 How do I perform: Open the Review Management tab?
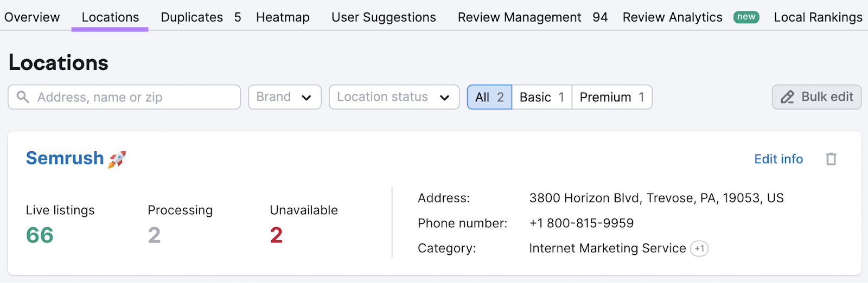(x=532, y=17)
